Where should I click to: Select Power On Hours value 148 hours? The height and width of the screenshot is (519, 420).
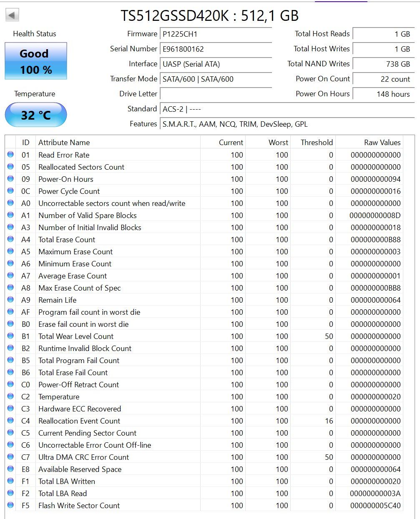click(383, 94)
